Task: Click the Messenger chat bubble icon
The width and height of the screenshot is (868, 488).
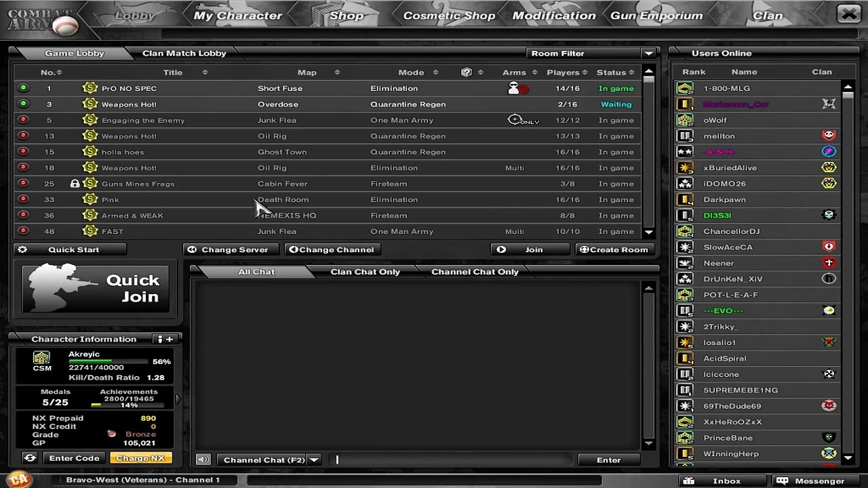Action: (782, 481)
